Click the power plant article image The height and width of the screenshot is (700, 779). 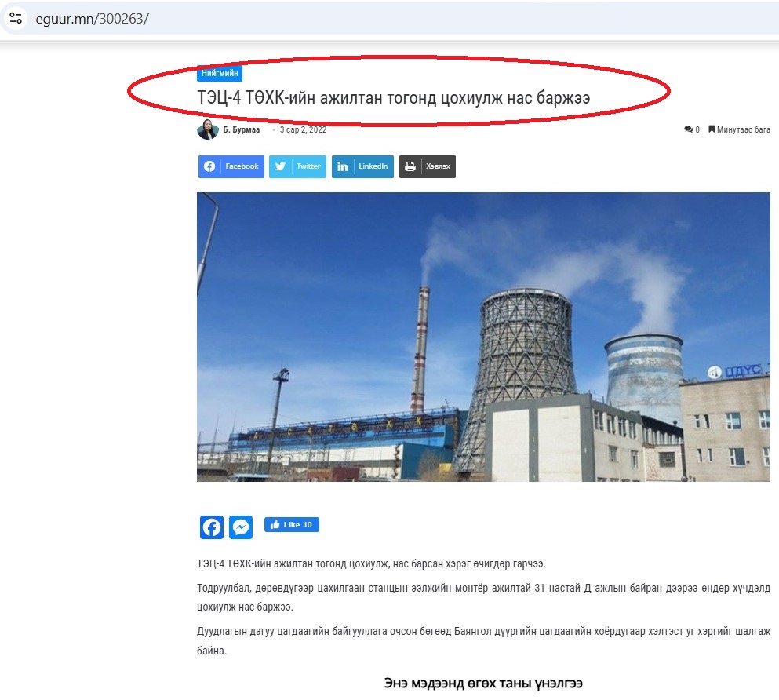click(483, 337)
